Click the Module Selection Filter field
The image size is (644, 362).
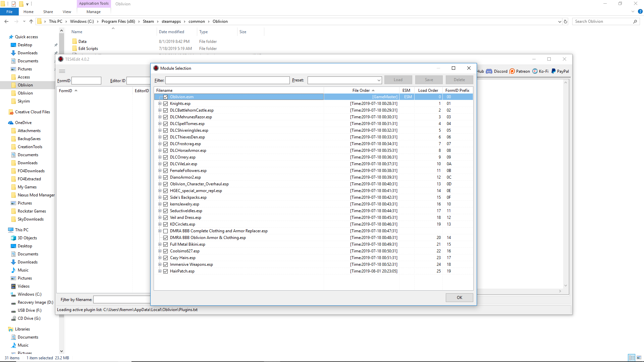(x=227, y=80)
